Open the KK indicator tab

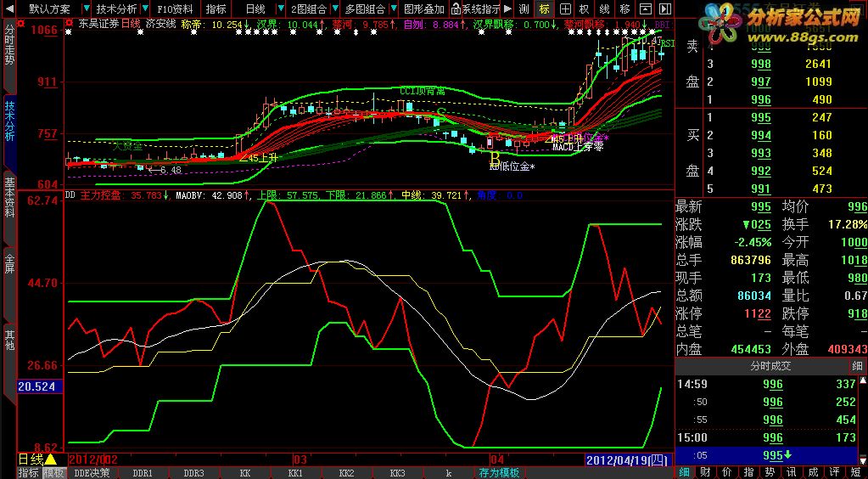pos(244,473)
